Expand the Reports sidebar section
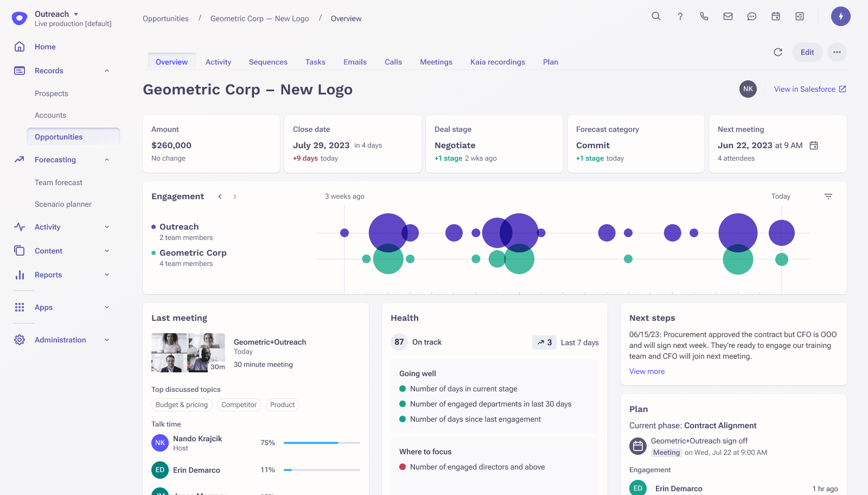 (107, 275)
